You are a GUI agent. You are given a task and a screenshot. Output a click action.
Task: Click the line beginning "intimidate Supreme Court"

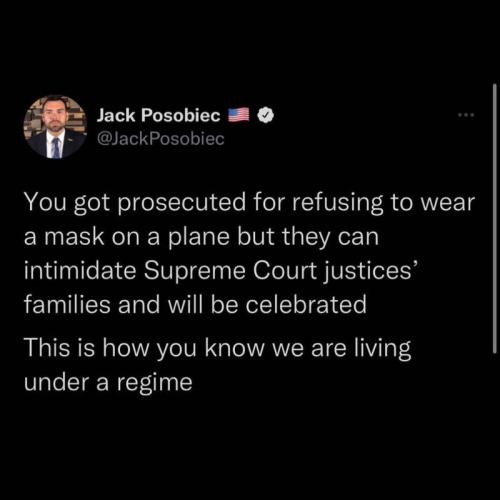click(221, 271)
